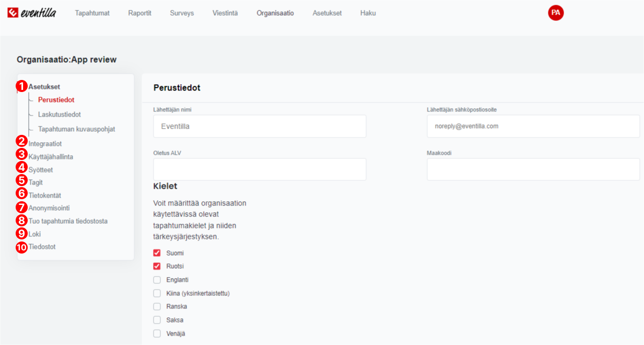Open Haku from the top navigation
Screen dimensions: 644x345
(368, 13)
